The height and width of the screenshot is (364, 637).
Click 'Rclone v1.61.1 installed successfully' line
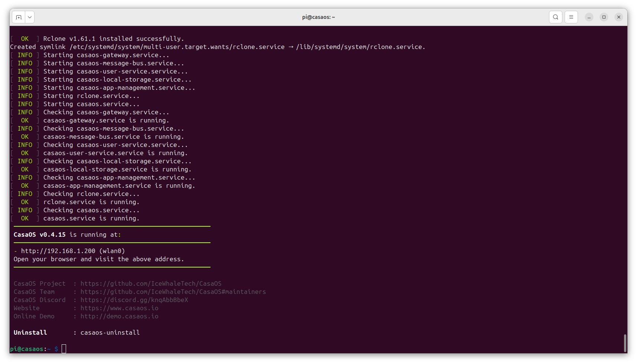click(x=114, y=39)
